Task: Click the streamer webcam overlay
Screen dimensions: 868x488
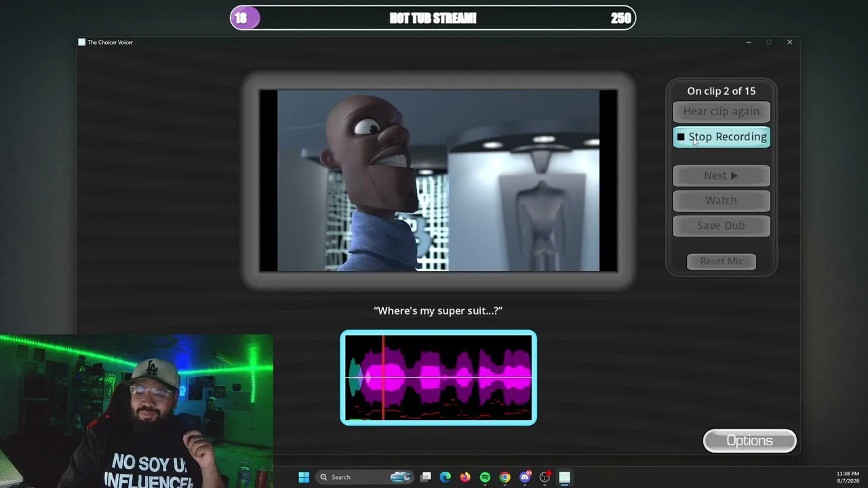Action: pos(136,411)
